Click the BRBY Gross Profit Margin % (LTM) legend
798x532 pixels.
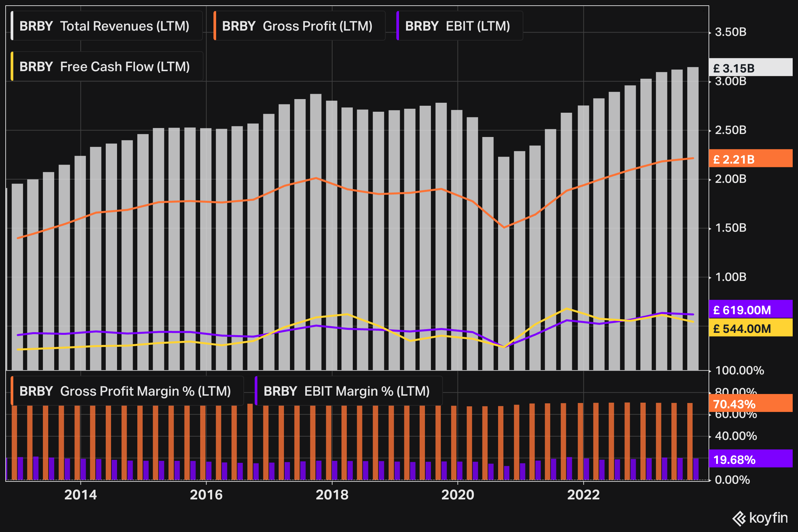pyautogui.click(x=127, y=391)
